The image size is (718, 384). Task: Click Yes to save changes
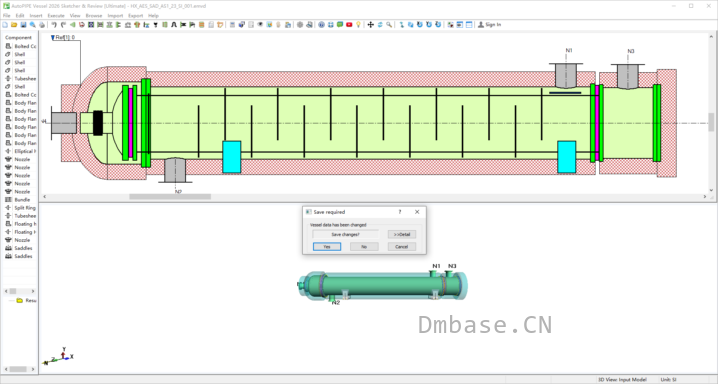(327, 247)
